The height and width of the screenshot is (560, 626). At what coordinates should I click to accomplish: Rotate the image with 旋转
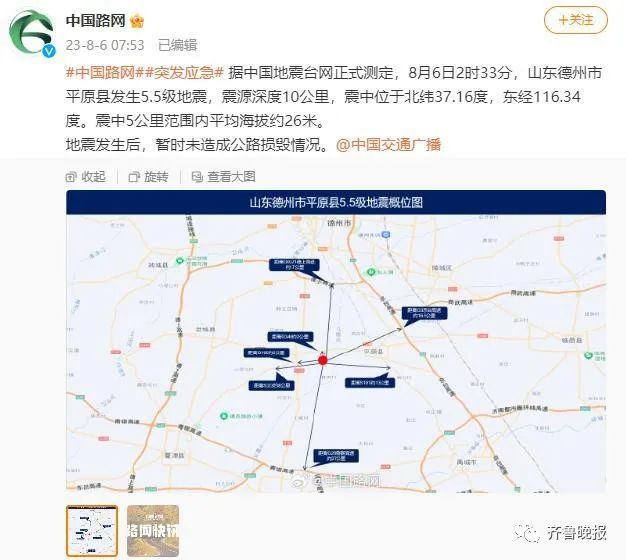tap(149, 176)
